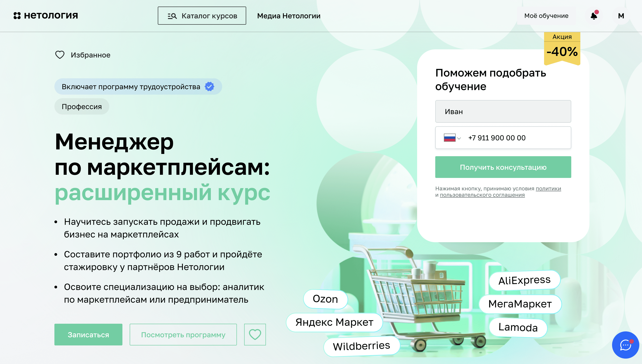Open the политики link

pyautogui.click(x=548, y=189)
